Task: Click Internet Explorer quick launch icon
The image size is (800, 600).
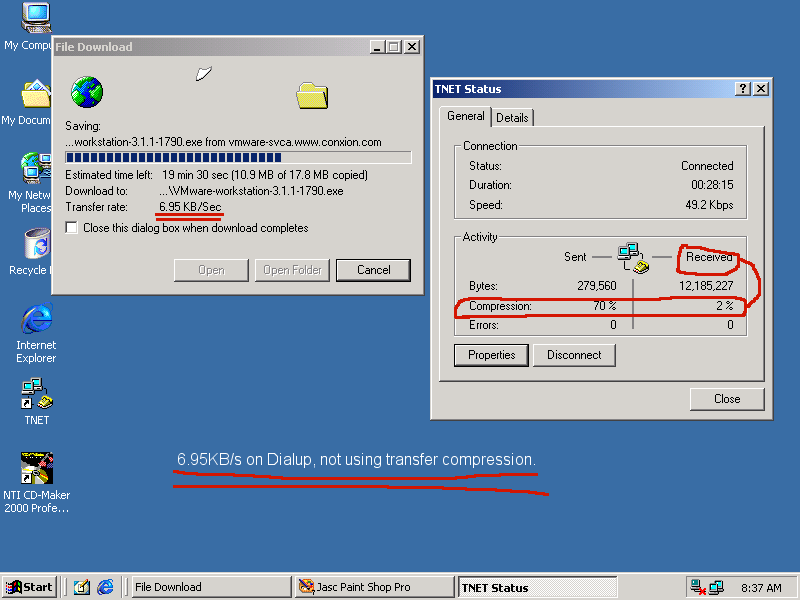Action: (x=105, y=587)
